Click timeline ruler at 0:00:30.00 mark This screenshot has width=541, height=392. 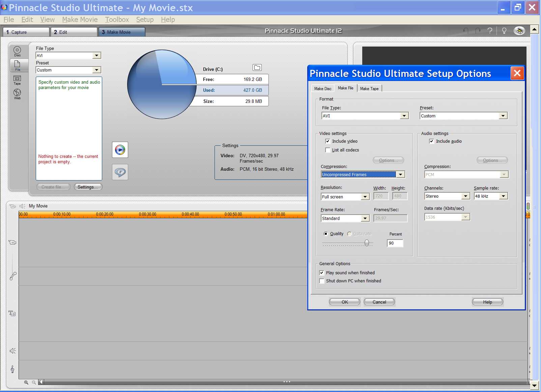pos(147,214)
